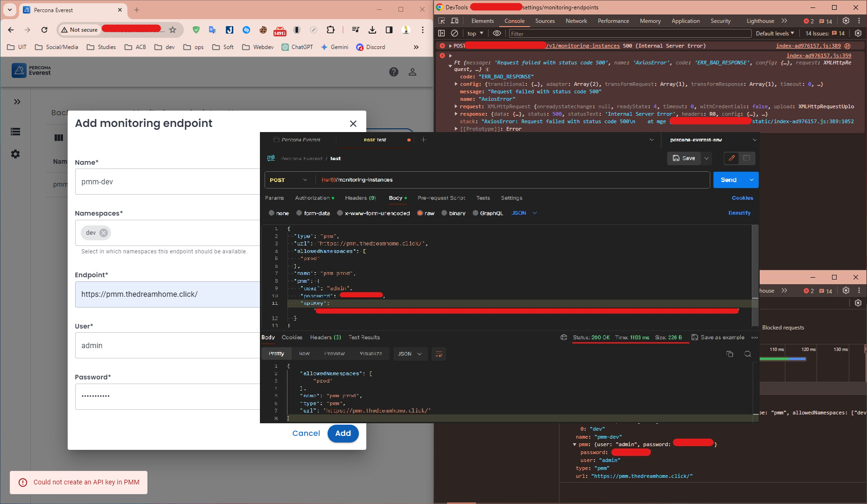Bookmark this page with the star icon

point(173,30)
